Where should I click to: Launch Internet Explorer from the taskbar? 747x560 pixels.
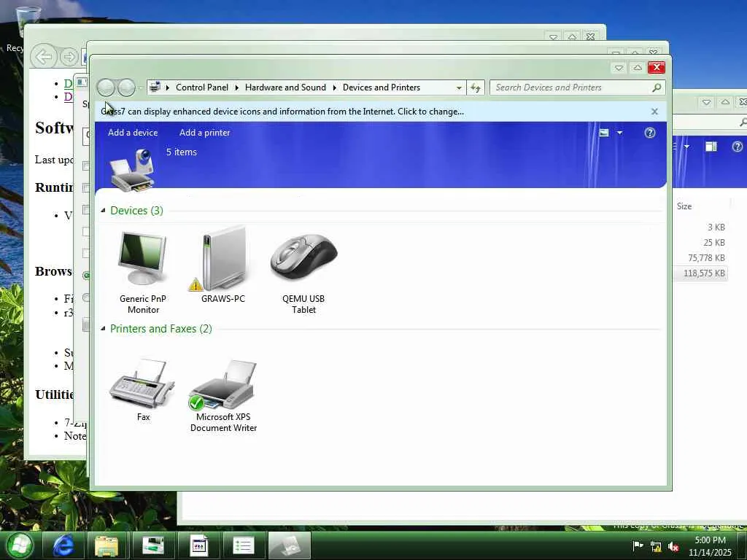tap(63, 545)
